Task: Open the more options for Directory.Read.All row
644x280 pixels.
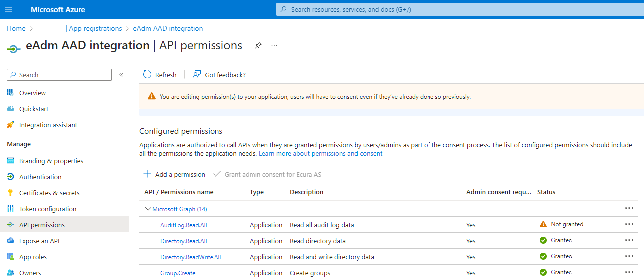Action: coord(629,240)
